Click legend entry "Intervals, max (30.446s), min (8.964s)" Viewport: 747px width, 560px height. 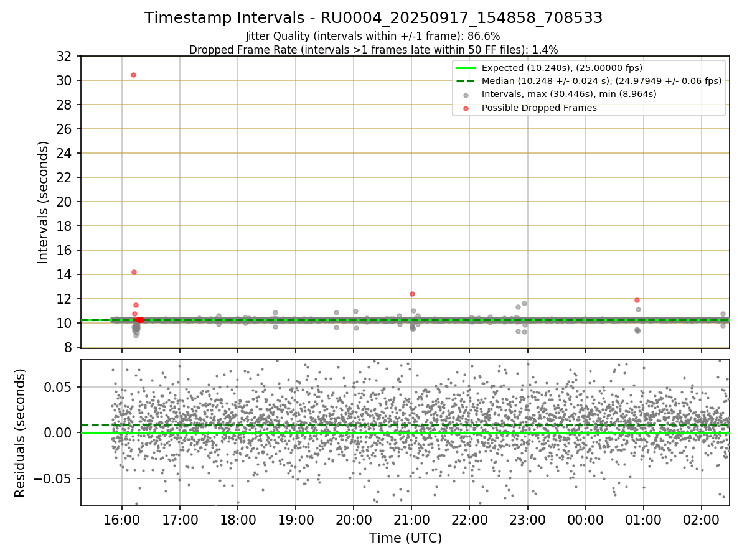click(x=569, y=94)
